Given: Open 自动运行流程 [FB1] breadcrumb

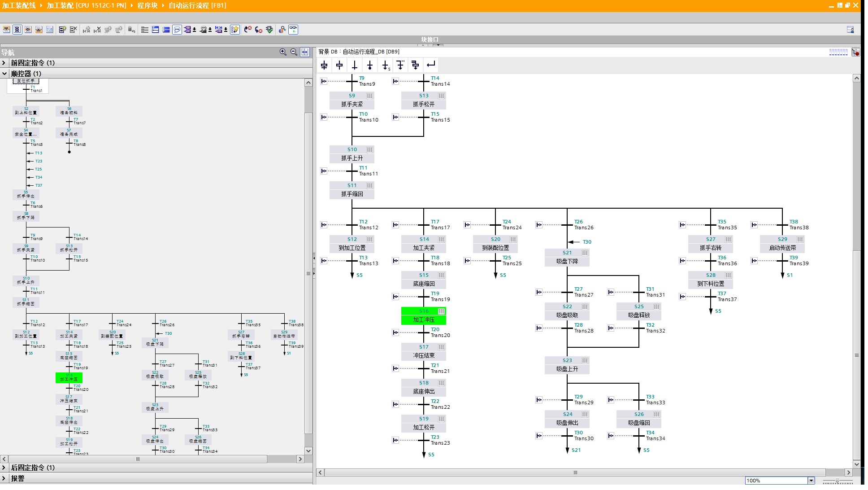Looking at the screenshot, I should [197, 5].
